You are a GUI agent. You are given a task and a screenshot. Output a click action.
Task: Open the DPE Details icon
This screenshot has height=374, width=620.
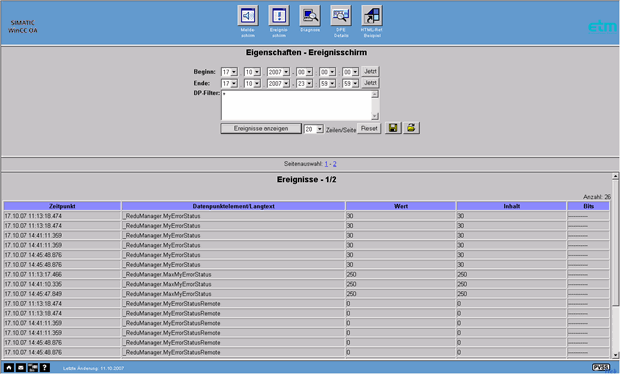[341, 16]
